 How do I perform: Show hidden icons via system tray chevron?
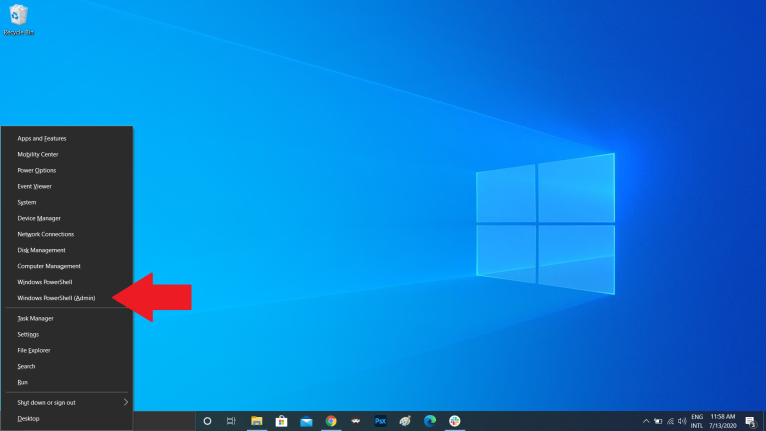pos(644,421)
